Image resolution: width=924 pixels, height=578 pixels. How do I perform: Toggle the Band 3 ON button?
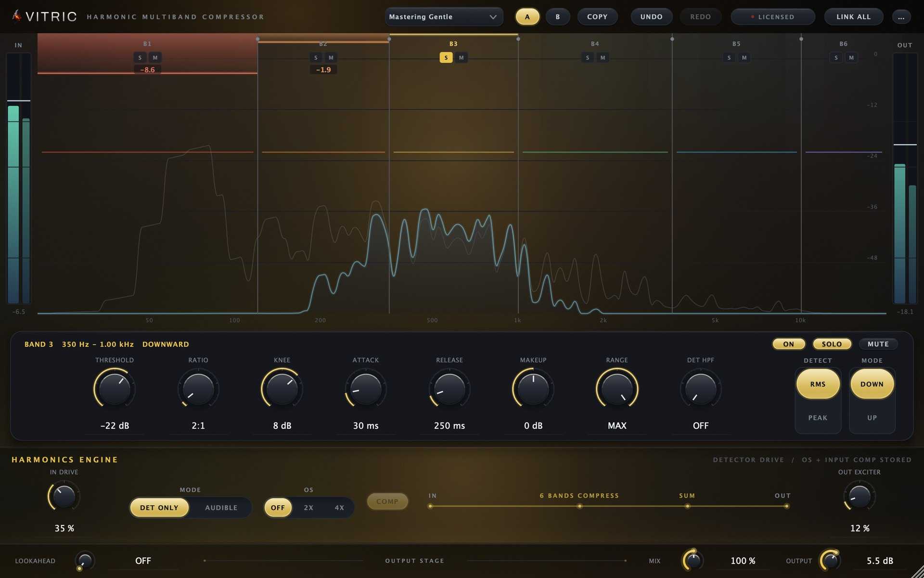click(789, 344)
